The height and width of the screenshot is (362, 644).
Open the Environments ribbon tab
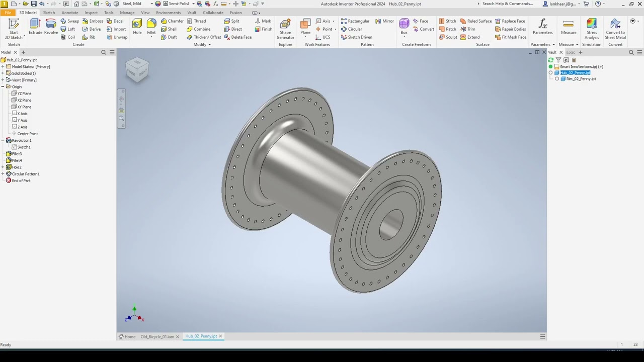[x=169, y=13]
